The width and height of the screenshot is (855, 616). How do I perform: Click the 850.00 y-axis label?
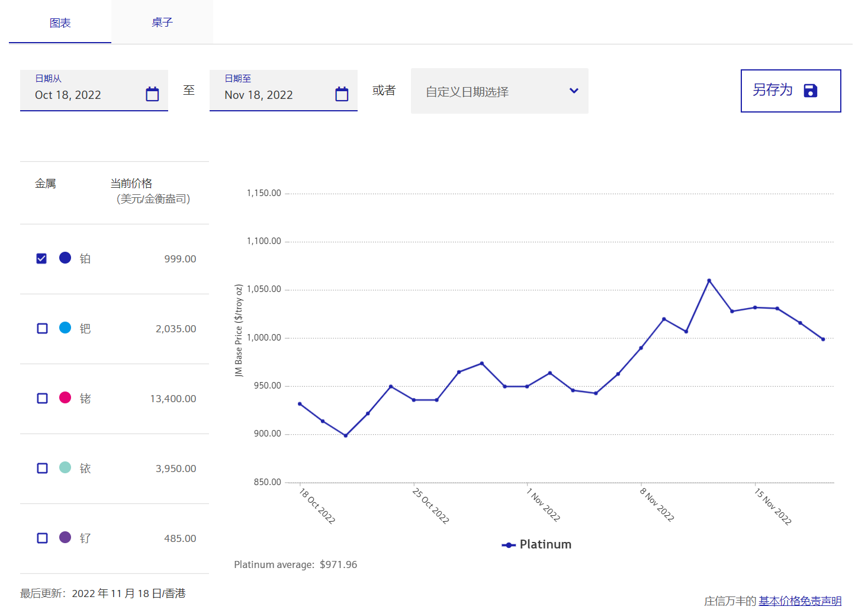click(268, 482)
